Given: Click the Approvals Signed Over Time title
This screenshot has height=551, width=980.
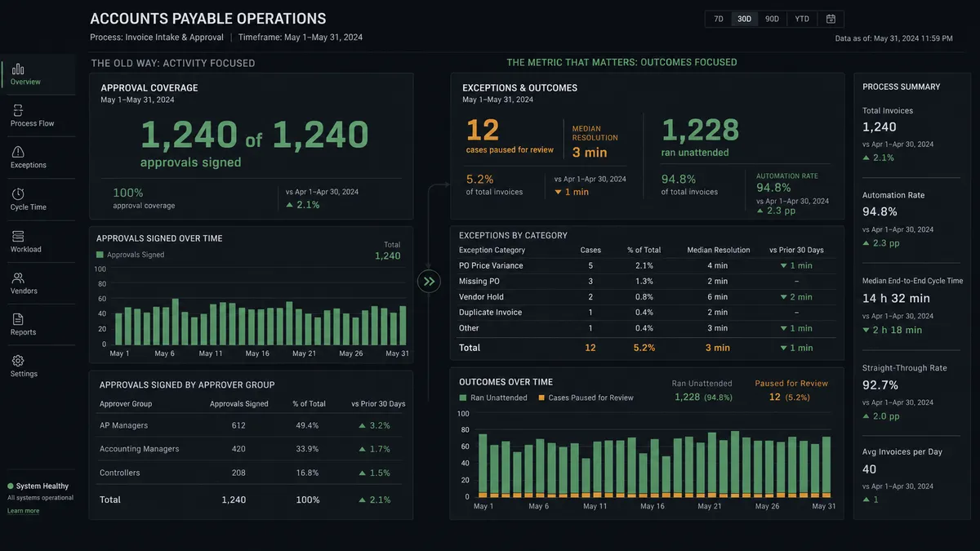Looking at the screenshot, I should pyautogui.click(x=159, y=238).
